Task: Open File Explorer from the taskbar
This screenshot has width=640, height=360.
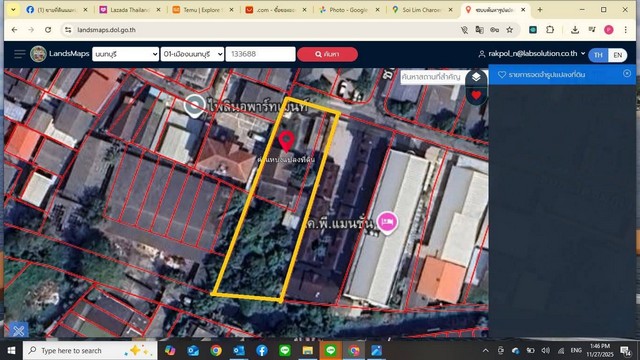Action: (307, 350)
